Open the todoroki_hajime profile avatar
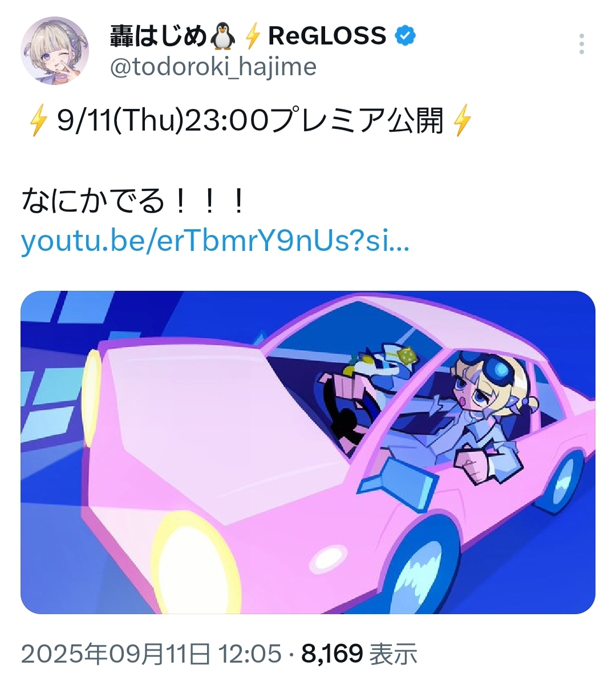The image size is (616, 686). click(x=55, y=51)
